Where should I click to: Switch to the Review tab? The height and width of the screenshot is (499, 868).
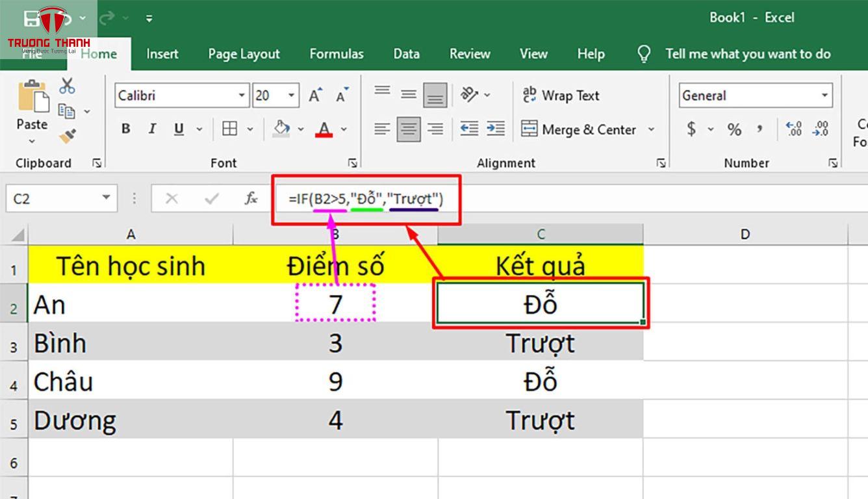point(470,54)
